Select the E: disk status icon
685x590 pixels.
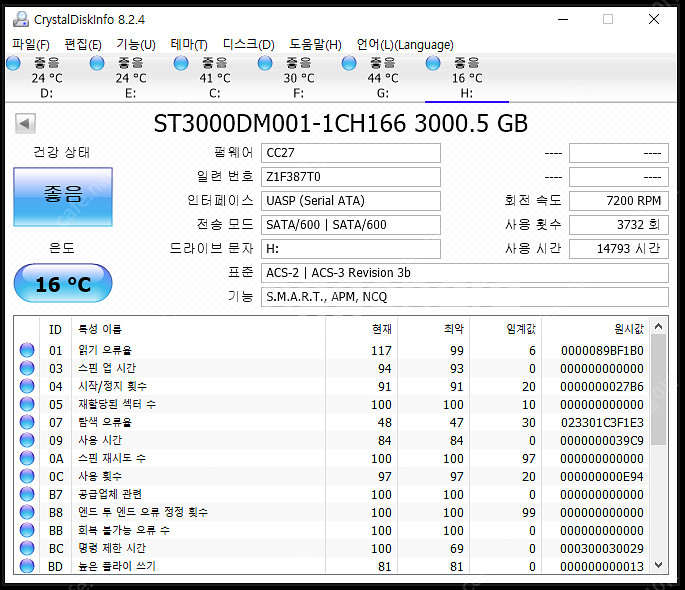click(97, 63)
